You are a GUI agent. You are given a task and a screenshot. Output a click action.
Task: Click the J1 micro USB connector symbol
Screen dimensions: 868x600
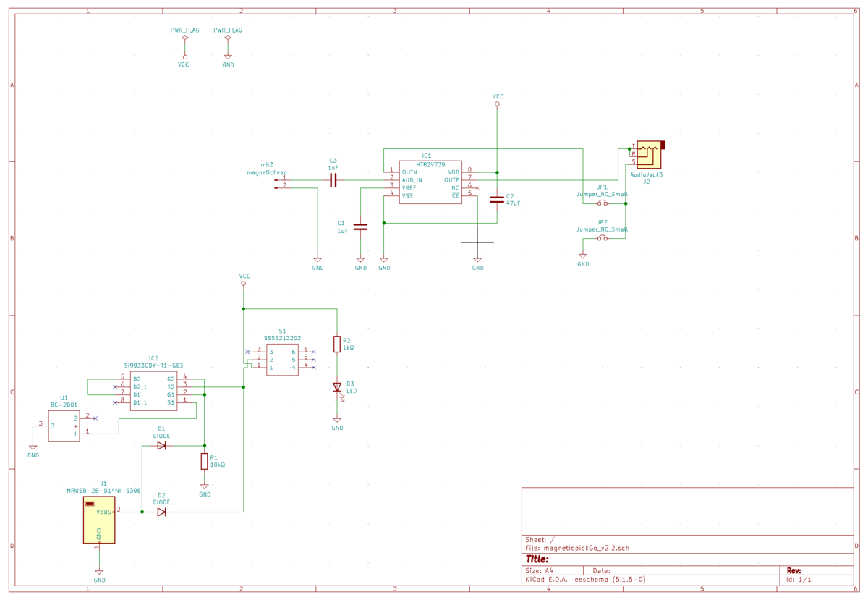tap(99, 520)
